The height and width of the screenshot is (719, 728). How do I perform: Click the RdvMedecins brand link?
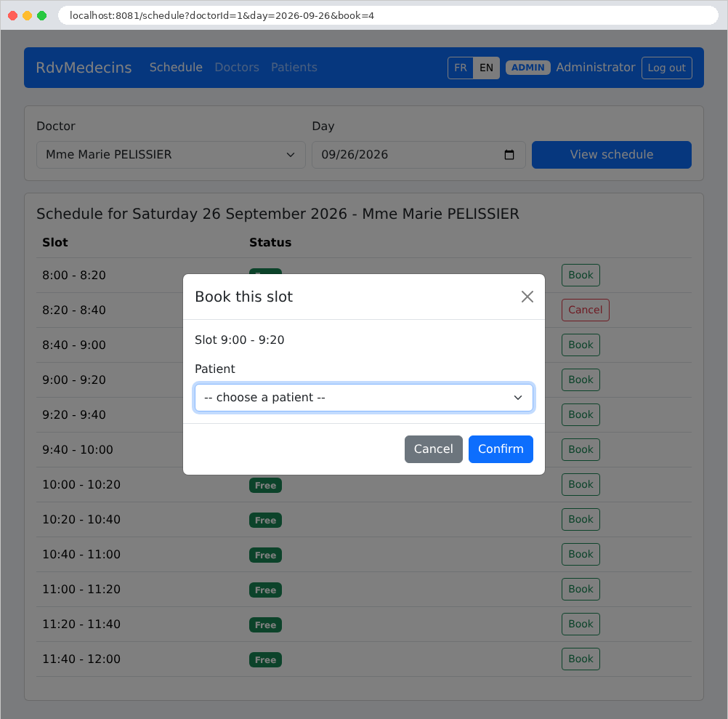pyautogui.click(x=84, y=68)
